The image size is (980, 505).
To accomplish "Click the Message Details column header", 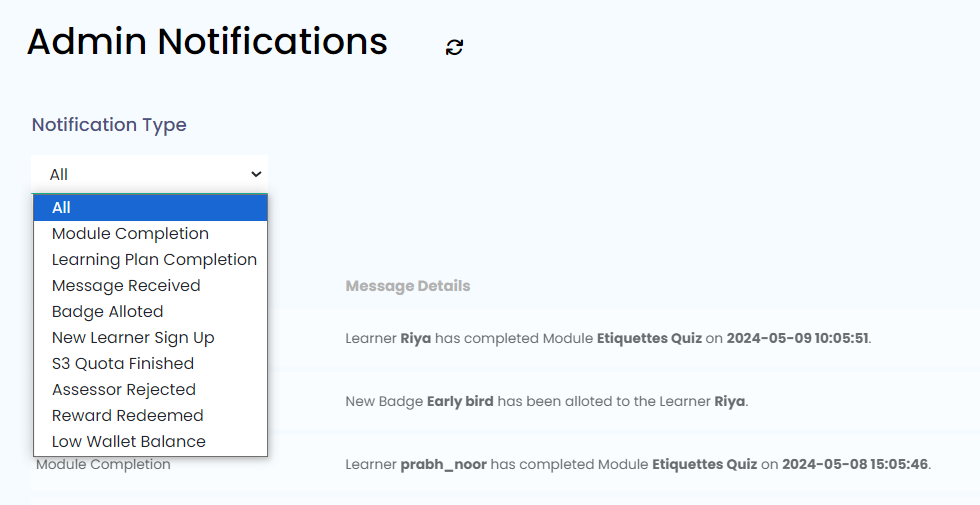I will [x=407, y=286].
